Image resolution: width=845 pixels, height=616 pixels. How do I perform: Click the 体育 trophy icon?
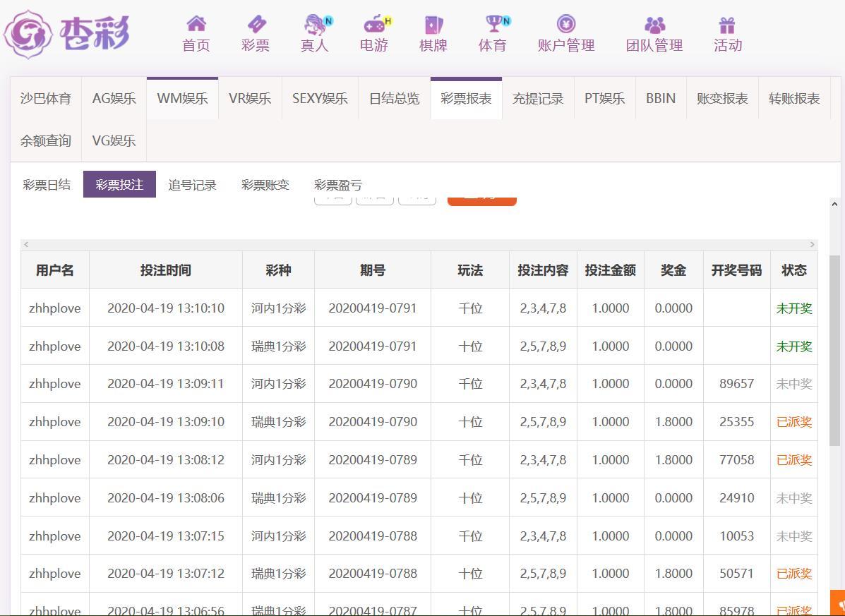click(493, 25)
